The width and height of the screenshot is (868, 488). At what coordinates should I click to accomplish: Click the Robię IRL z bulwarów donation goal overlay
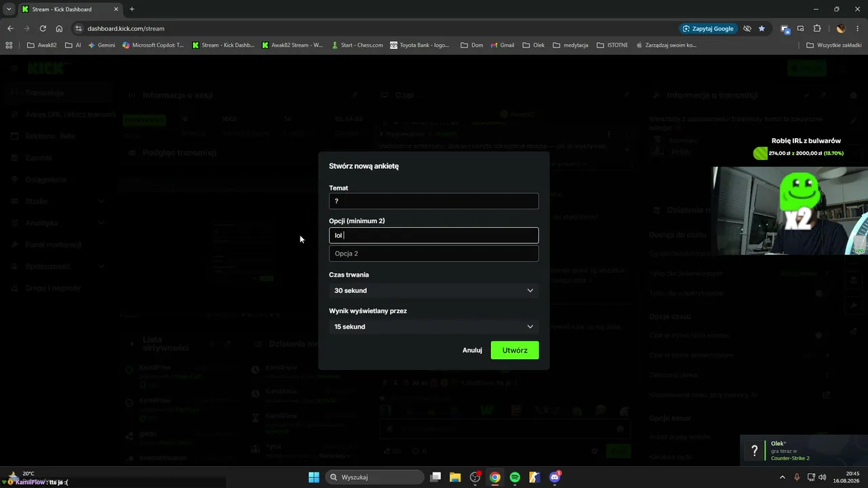pos(799,148)
